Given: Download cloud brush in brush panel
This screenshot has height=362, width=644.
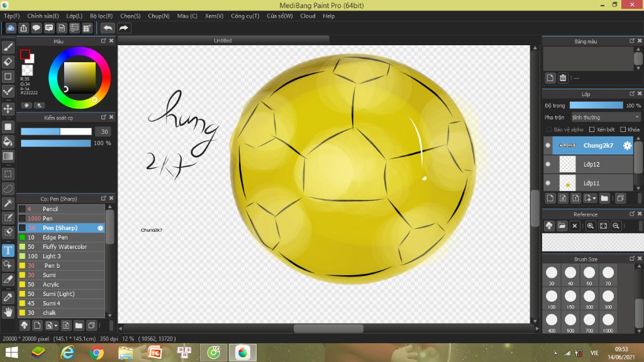Looking at the screenshot, I should [x=25, y=326].
